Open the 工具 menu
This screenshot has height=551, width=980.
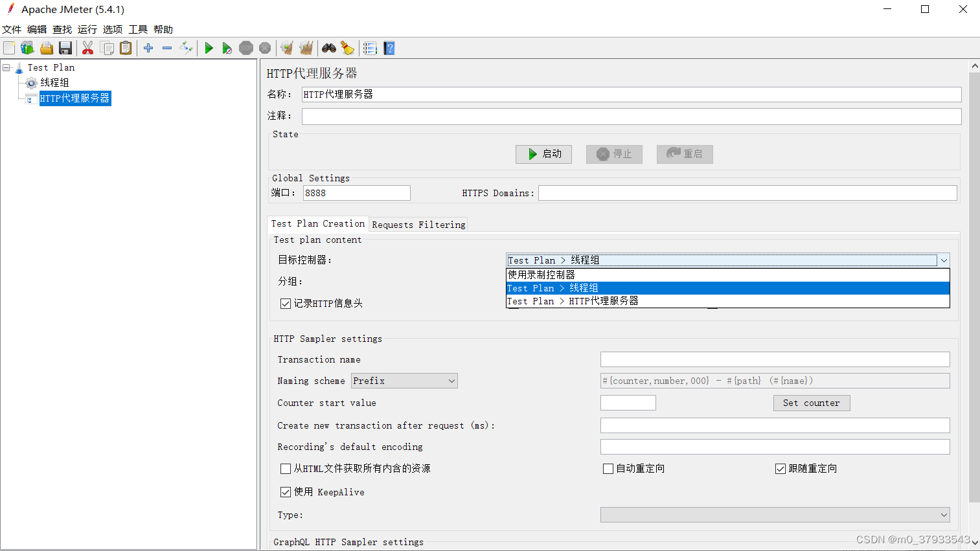click(138, 29)
